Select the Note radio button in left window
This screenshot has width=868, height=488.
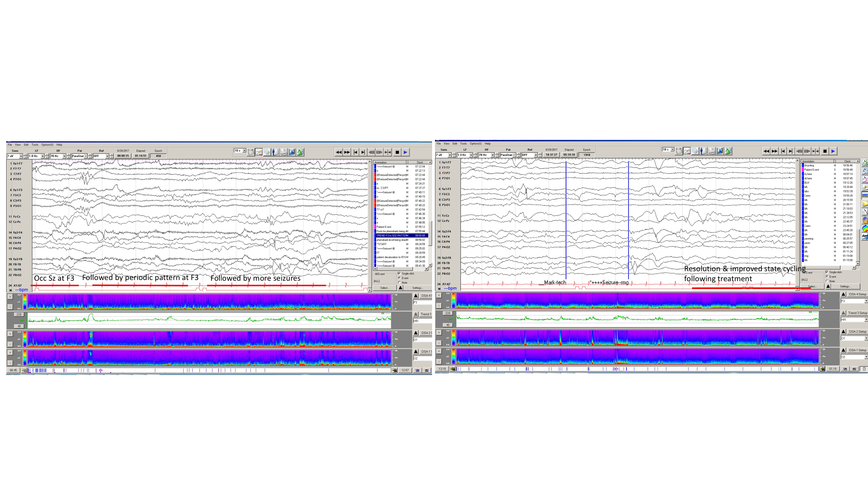tap(399, 283)
